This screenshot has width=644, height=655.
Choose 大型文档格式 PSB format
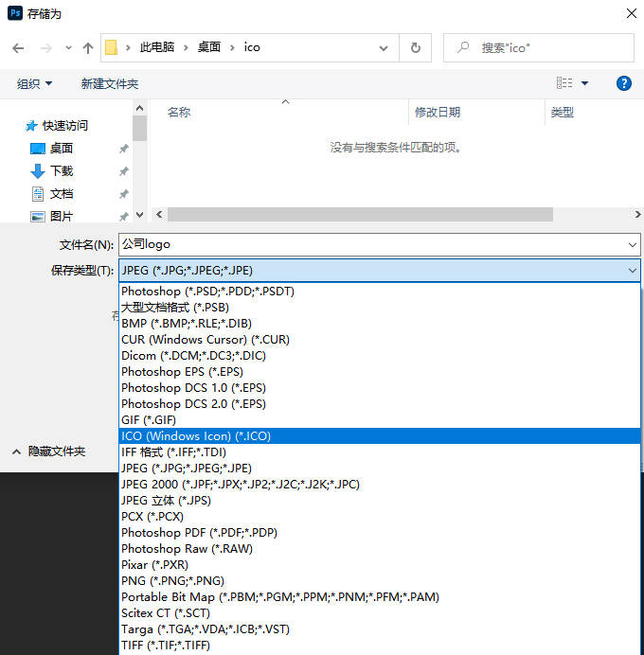pos(380,308)
